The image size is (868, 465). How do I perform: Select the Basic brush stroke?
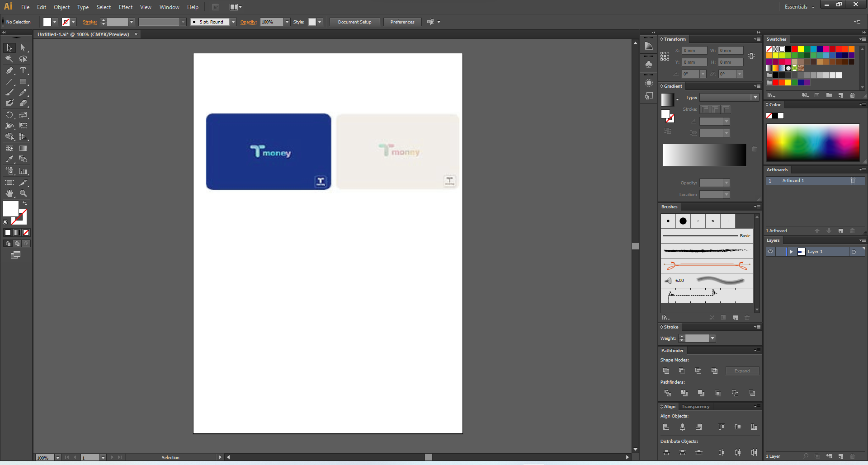tap(707, 236)
